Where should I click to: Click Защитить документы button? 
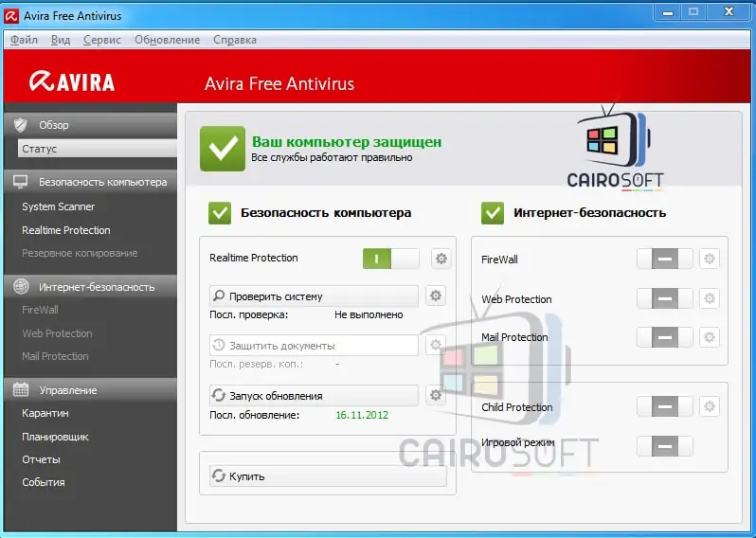tap(314, 345)
